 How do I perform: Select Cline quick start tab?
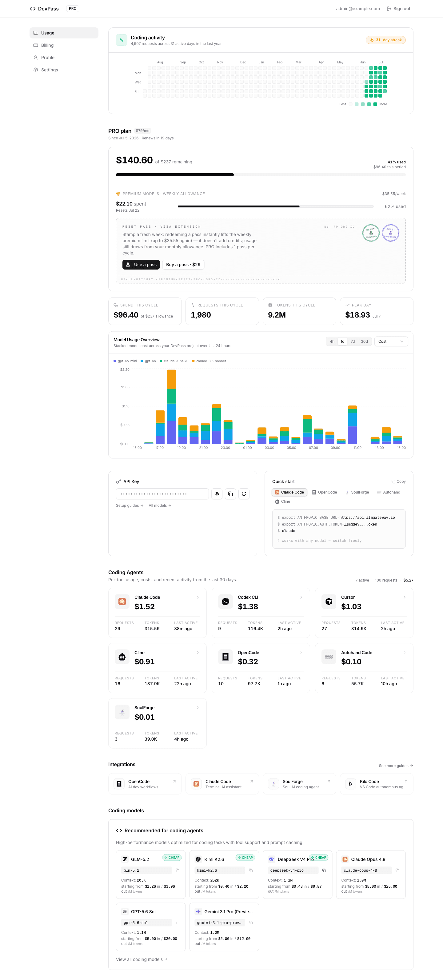282,502
